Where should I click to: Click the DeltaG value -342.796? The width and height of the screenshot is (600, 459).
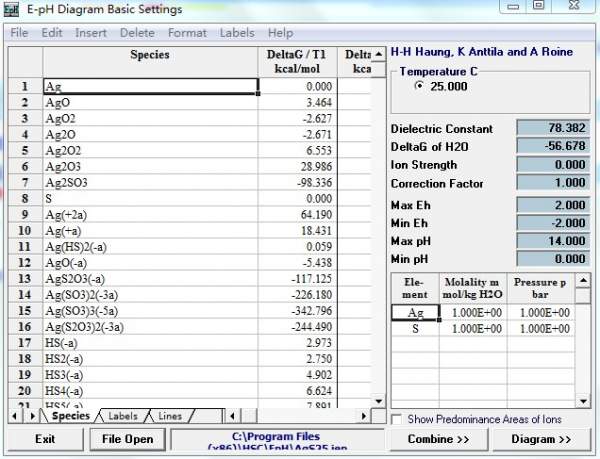point(298,311)
